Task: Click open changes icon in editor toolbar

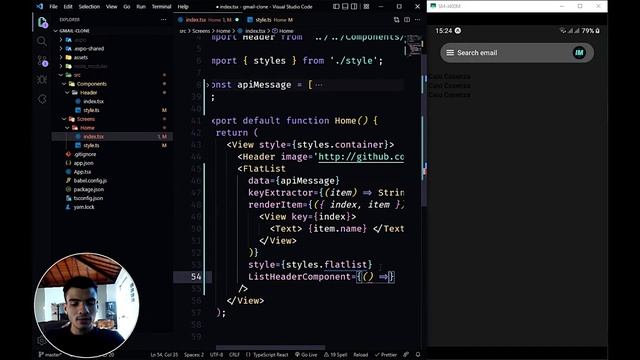Action: [x=396, y=20]
